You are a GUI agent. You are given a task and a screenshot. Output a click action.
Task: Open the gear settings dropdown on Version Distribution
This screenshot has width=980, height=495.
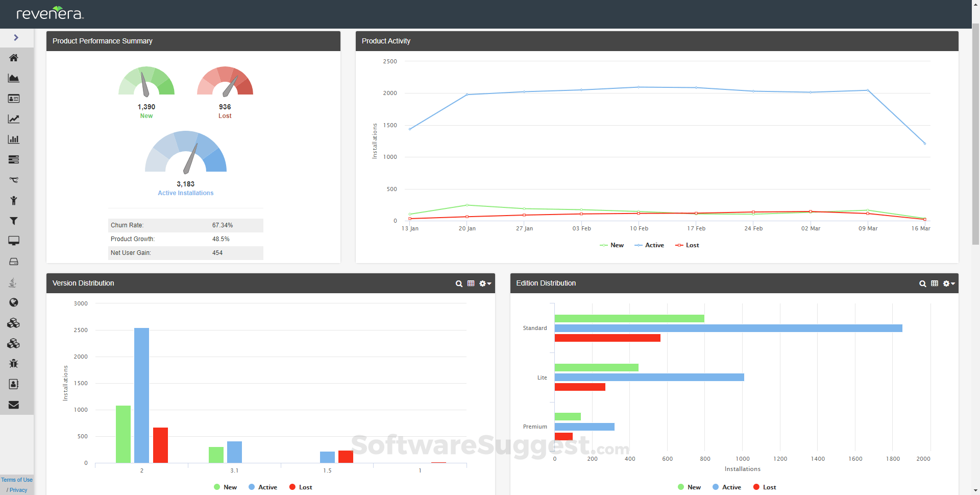(484, 284)
